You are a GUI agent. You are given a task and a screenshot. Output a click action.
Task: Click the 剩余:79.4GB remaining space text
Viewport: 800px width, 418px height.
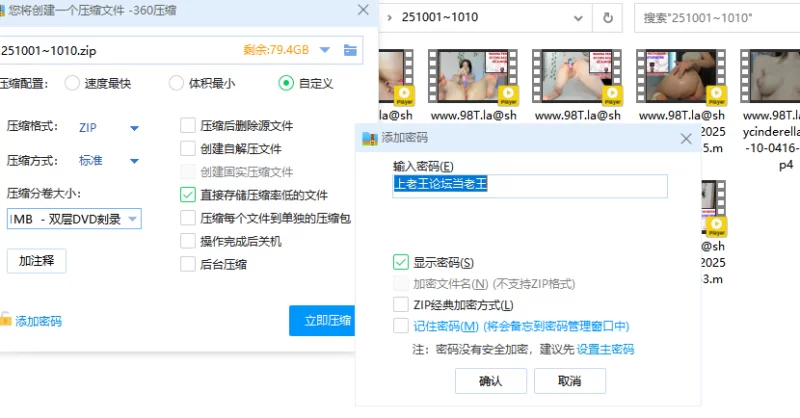pyautogui.click(x=276, y=50)
